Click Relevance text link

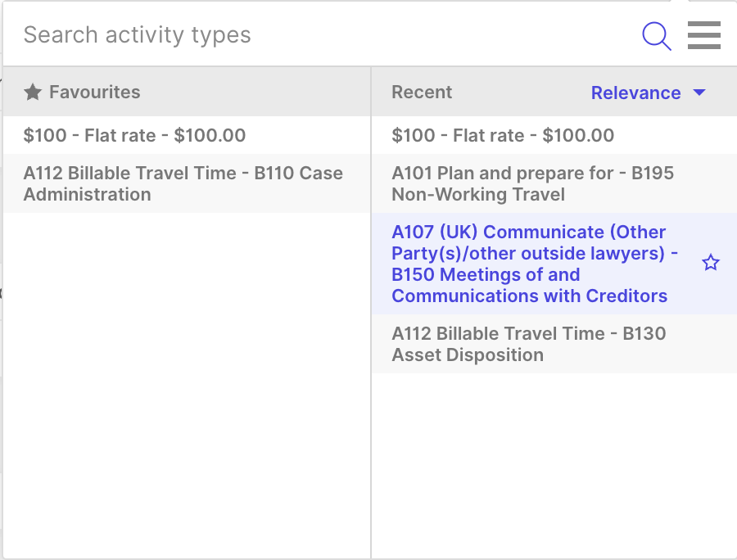click(635, 93)
